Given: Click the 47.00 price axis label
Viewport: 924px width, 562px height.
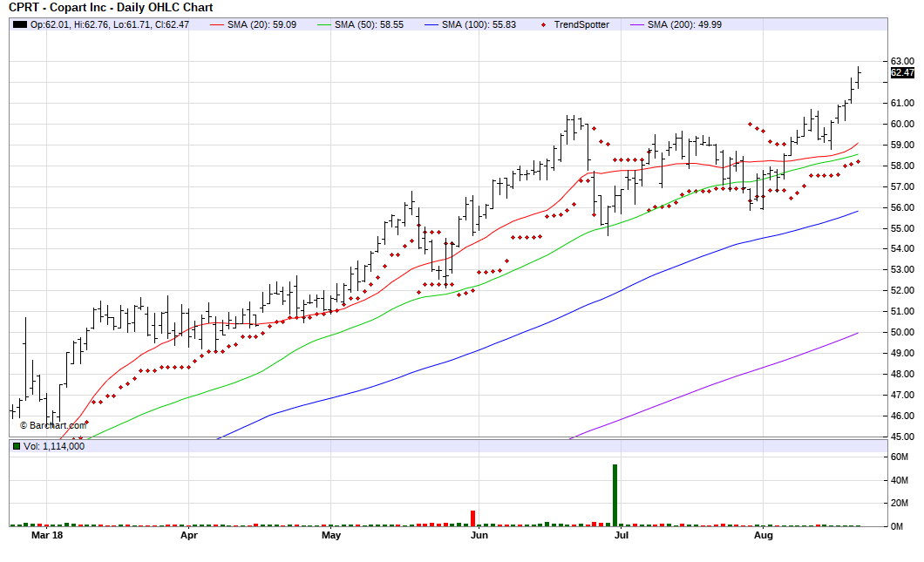Looking at the screenshot, I should (902, 396).
